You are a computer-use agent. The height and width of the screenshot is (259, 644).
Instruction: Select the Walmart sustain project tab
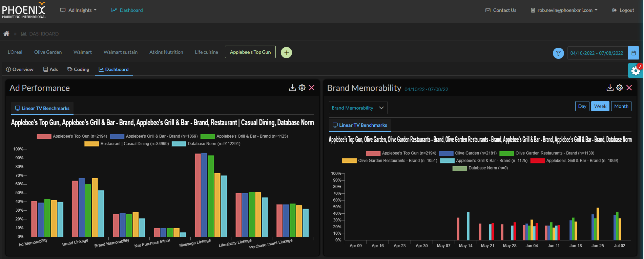pyautogui.click(x=121, y=52)
